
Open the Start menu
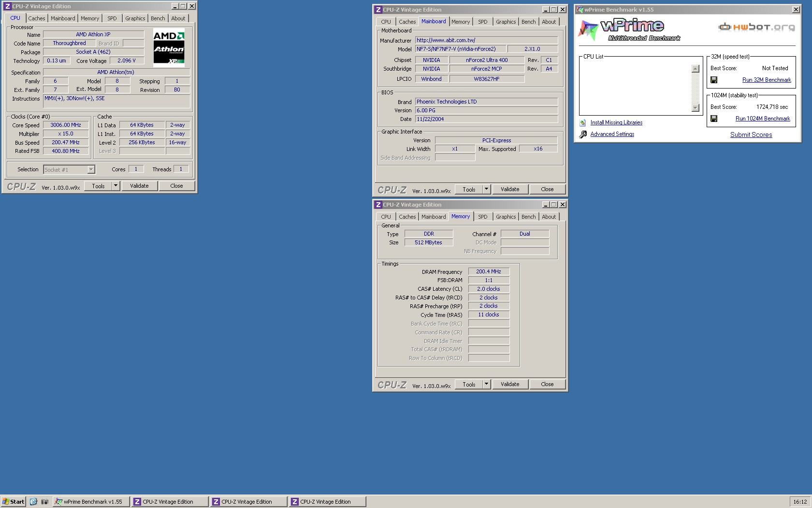click(x=14, y=502)
